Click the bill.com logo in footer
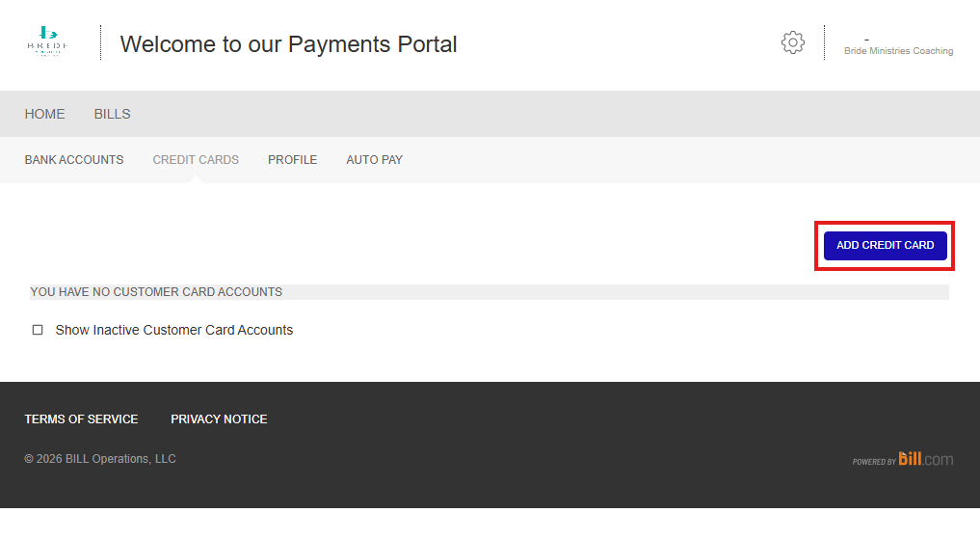 (x=925, y=459)
